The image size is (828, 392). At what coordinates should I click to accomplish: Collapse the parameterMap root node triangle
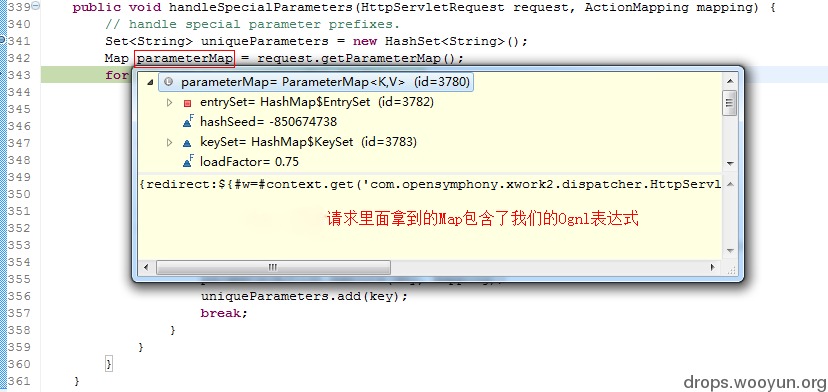pos(150,82)
